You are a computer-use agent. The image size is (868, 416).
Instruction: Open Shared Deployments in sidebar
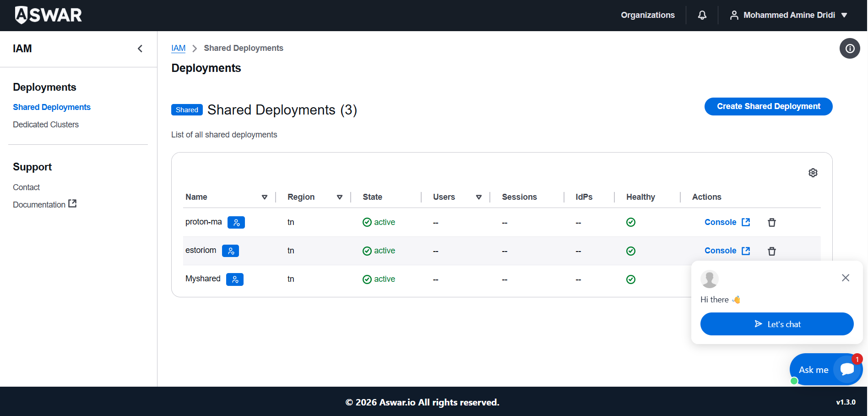[52, 107]
